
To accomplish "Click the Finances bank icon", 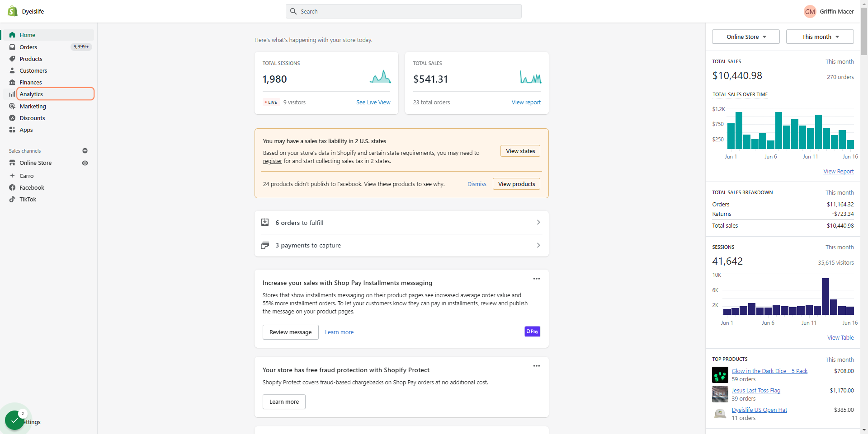I will (x=12, y=82).
